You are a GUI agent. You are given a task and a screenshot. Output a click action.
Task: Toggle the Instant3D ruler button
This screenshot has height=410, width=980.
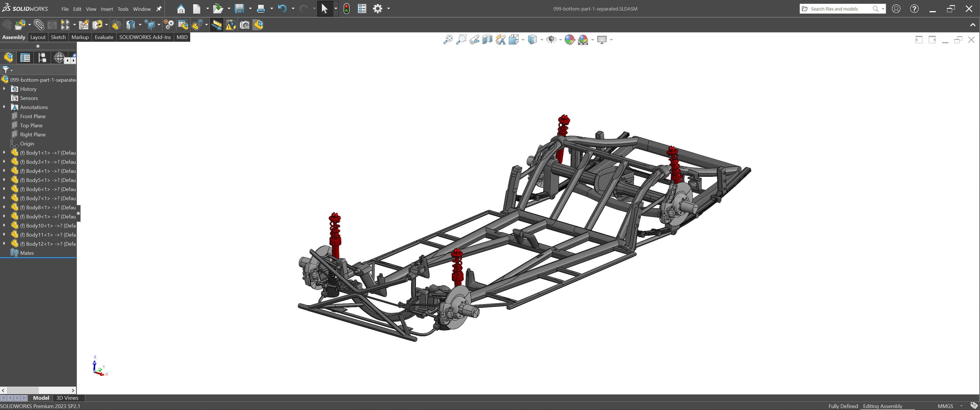[217, 25]
